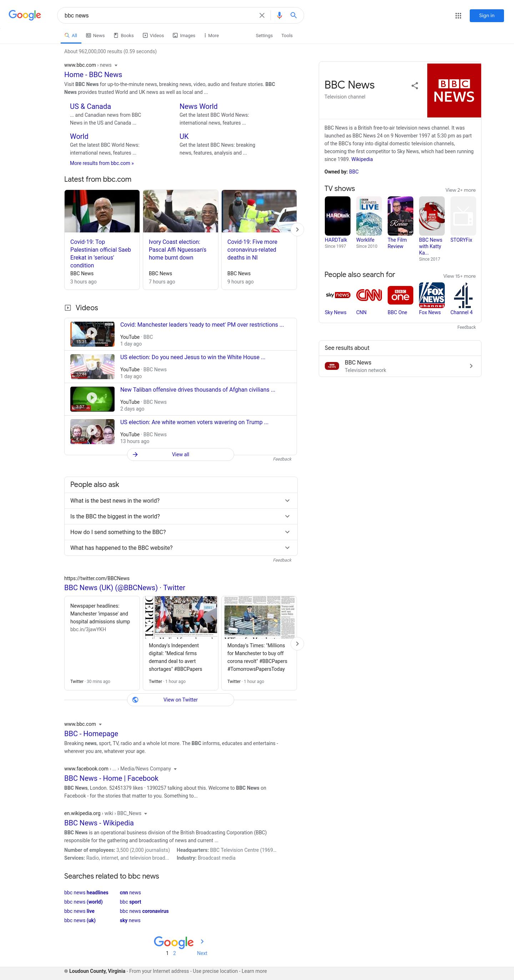Play the Manchester leaders Covid video
Image resolution: width=514 pixels, height=980 pixels.
point(92,334)
